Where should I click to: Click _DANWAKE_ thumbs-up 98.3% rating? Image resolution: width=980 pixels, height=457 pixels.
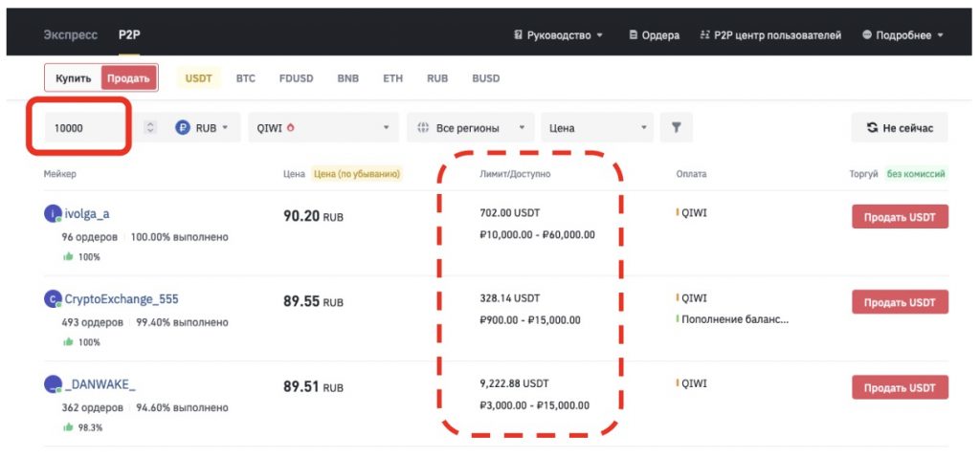click(x=83, y=427)
